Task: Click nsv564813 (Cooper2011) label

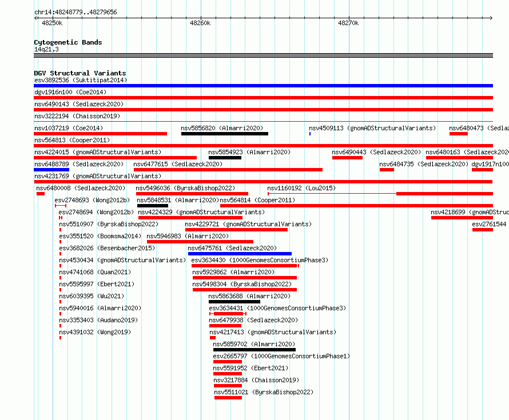Action: point(72,140)
